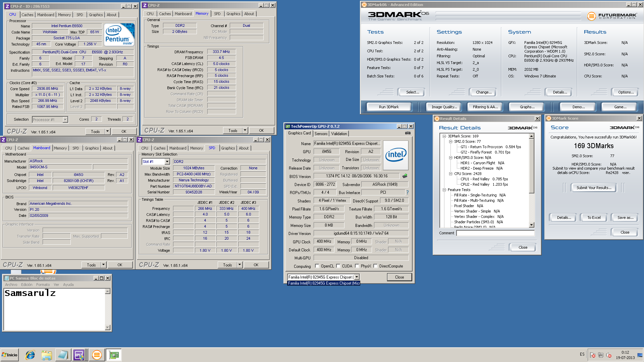Open the Slot #1 memory slot dropdown

coord(167,162)
